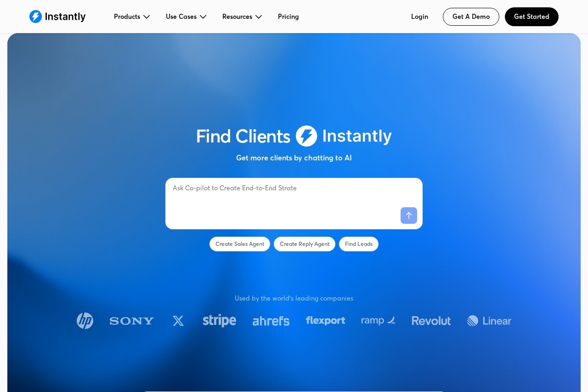
Task: Click the Ahrefs logo
Action: [271, 321]
